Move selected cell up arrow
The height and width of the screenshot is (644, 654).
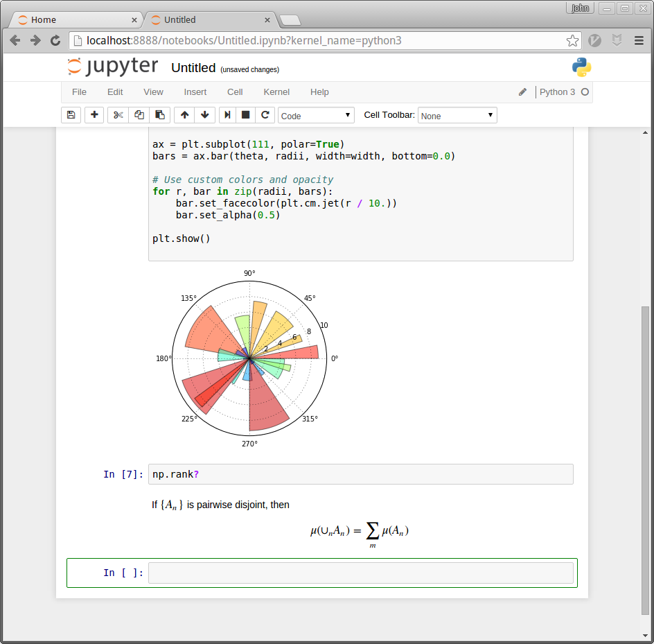[x=184, y=115]
